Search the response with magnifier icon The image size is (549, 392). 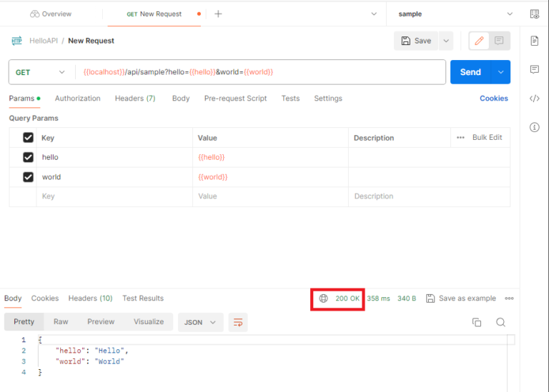500,322
